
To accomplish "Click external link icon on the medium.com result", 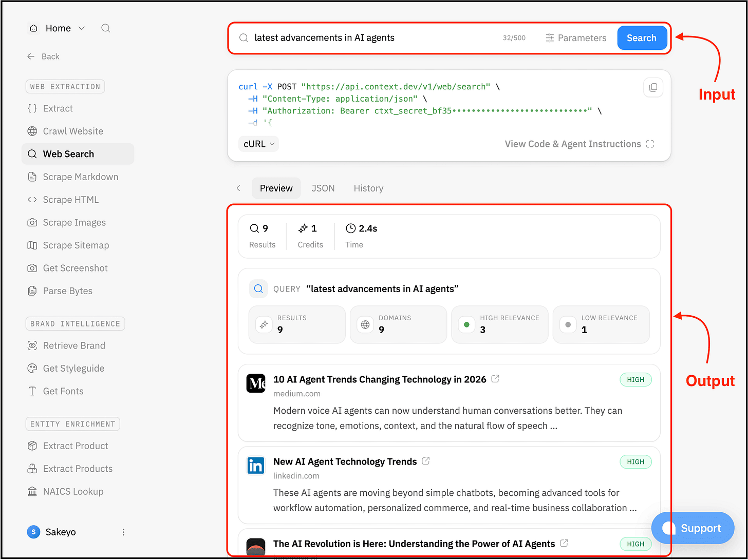I will click(x=495, y=379).
